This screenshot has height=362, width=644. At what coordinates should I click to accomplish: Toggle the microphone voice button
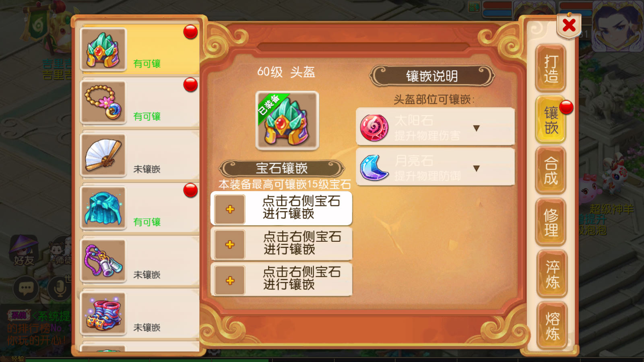tap(60, 288)
